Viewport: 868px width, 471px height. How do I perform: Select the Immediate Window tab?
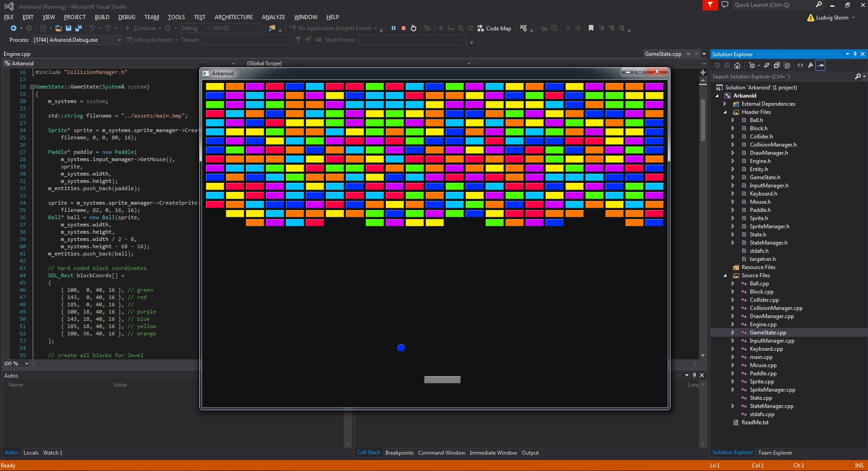tap(493, 453)
